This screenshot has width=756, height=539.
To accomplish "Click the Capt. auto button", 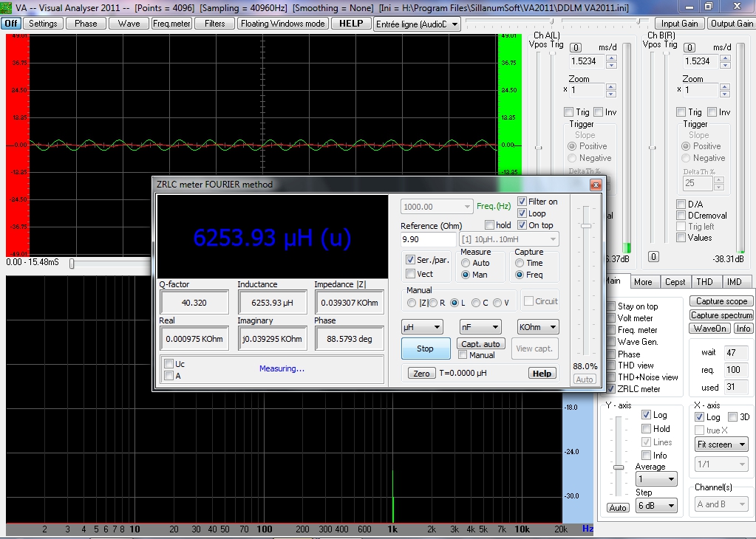I will (480, 344).
